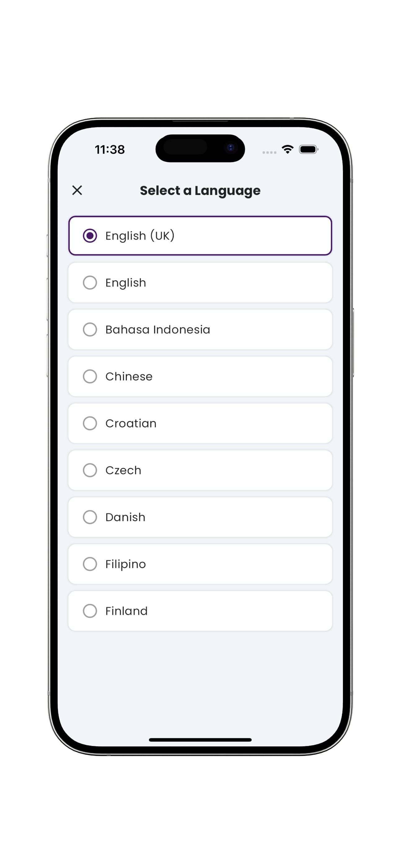Select the English radio button
The height and width of the screenshot is (868, 400).
tap(90, 283)
